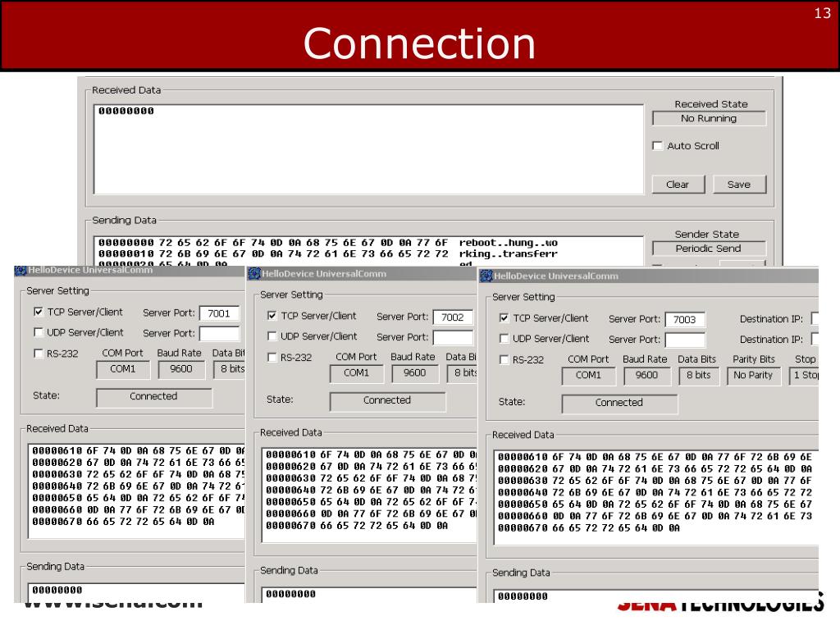Click the Connected state field in the port 7002 window
The height and width of the screenshot is (630, 840).
pos(388,400)
